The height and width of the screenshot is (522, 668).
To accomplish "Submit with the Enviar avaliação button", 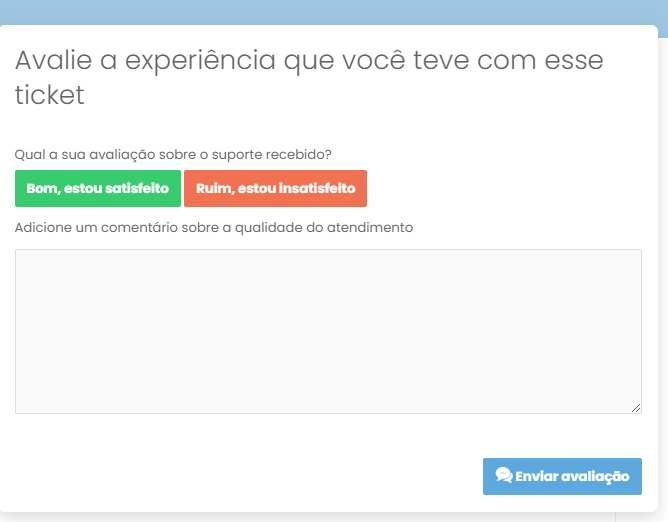I will point(562,476).
